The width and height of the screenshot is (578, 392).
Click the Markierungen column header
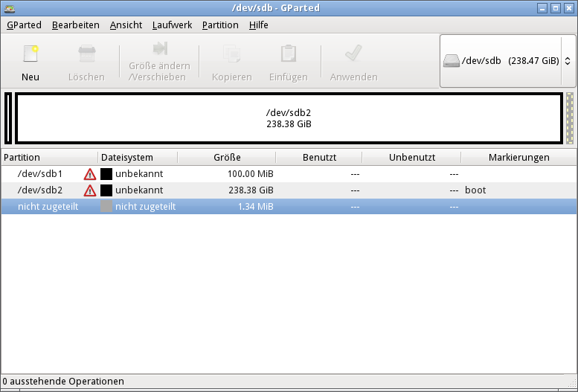click(518, 158)
